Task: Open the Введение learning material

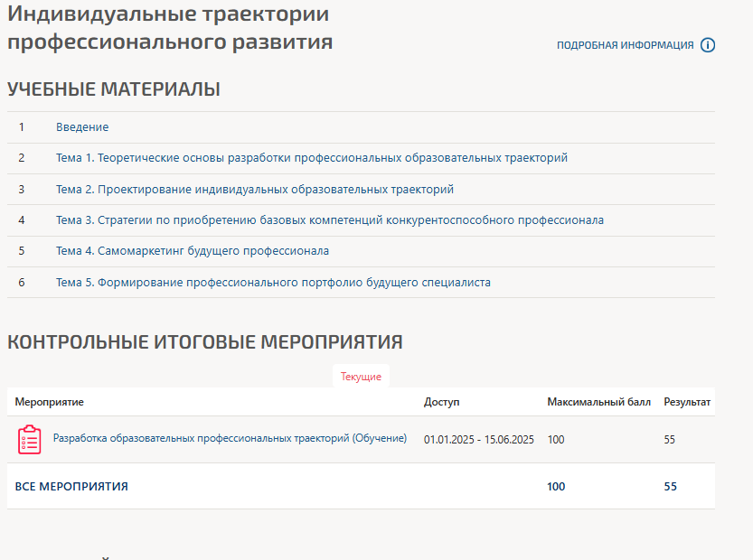Action: (82, 127)
